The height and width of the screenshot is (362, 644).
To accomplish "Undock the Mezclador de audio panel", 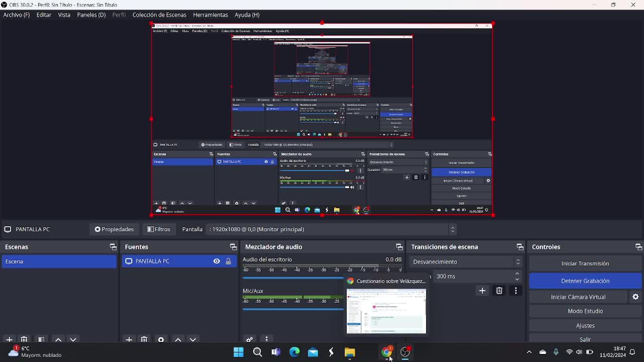I will [399, 247].
